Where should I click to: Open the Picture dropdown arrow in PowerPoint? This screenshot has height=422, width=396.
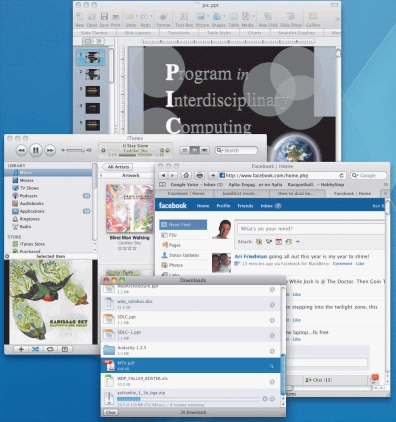point(208,16)
